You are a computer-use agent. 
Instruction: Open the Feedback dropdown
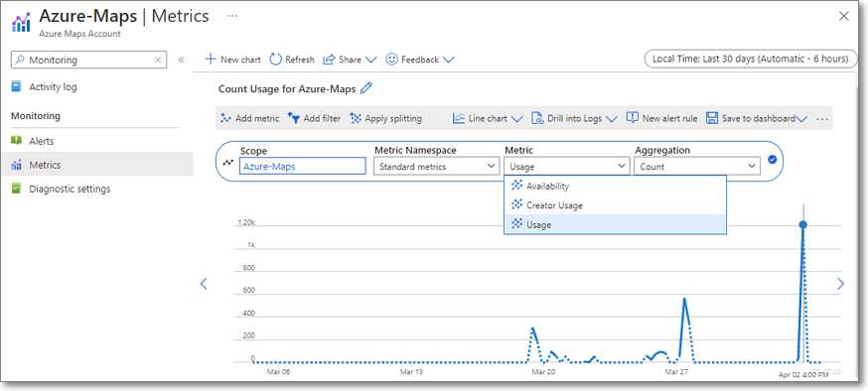point(420,60)
